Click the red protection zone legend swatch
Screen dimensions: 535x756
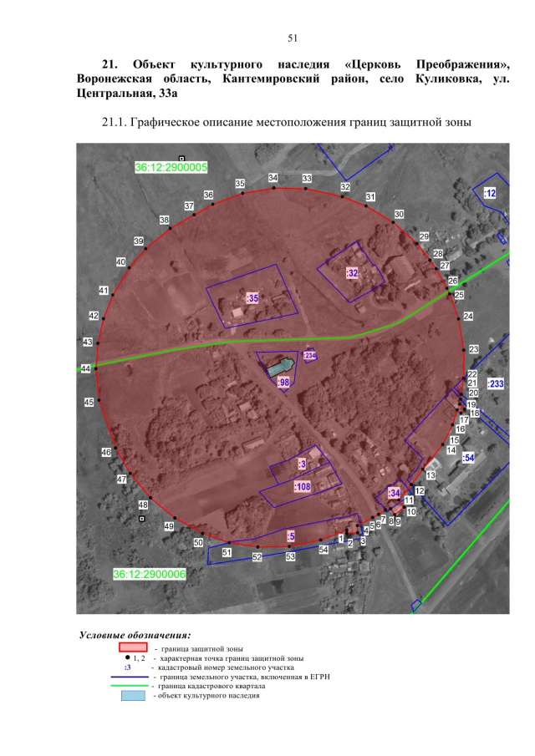[x=134, y=647]
